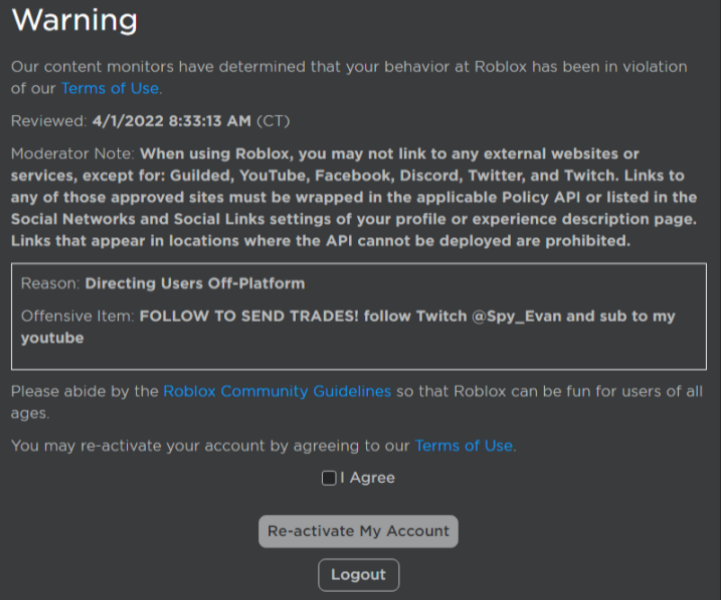This screenshot has width=721, height=600.
Task: Click the Moderator Note label
Action: (x=73, y=154)
